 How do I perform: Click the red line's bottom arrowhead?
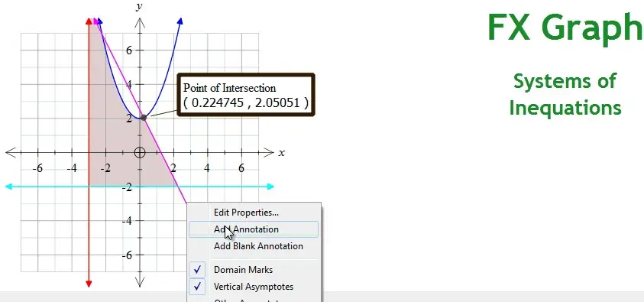click(x=89, y=284)
